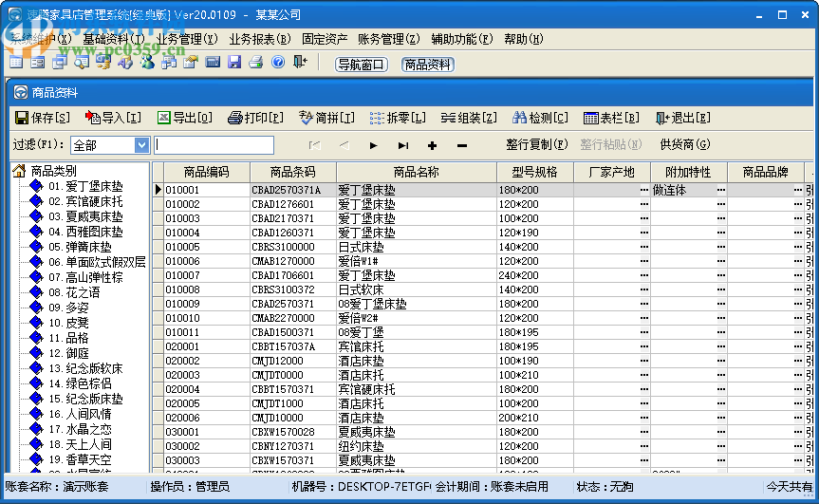Click spec cell 240*200
819x504 pixels.
click(535, 276)
